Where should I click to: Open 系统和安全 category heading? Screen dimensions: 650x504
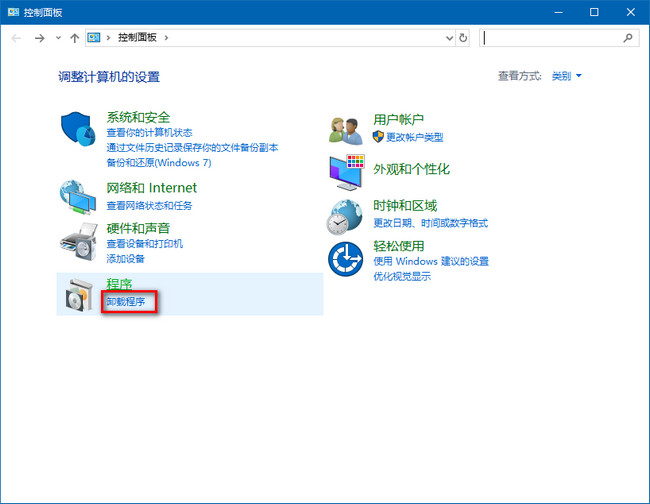tap(138, 117)
